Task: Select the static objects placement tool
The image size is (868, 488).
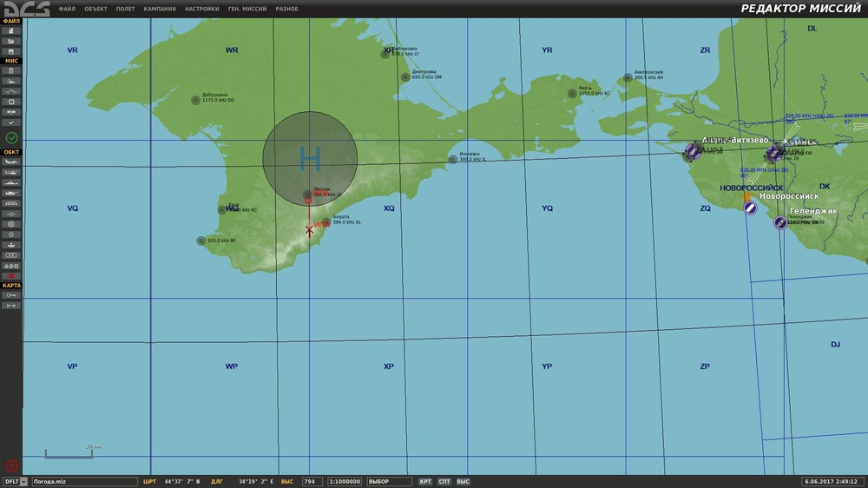Action: (11, 203)
